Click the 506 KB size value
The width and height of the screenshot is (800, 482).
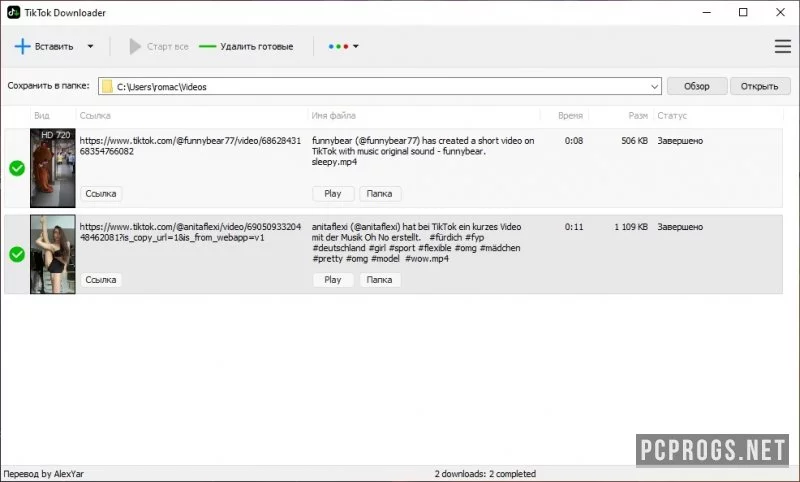(634, 141)
